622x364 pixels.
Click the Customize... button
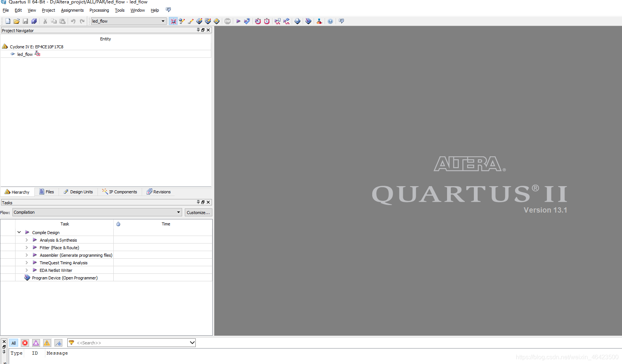pyautogui.click(x=198, y=213)
